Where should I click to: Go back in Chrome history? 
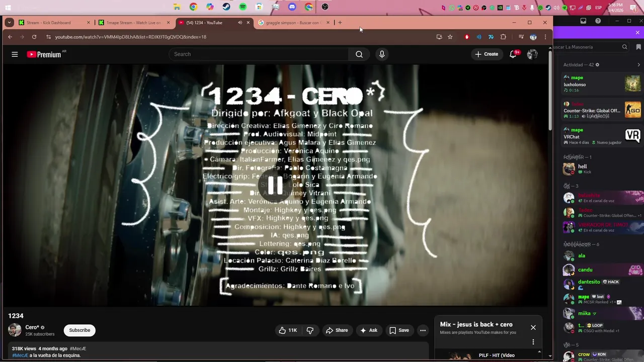(x=10, y=37)
